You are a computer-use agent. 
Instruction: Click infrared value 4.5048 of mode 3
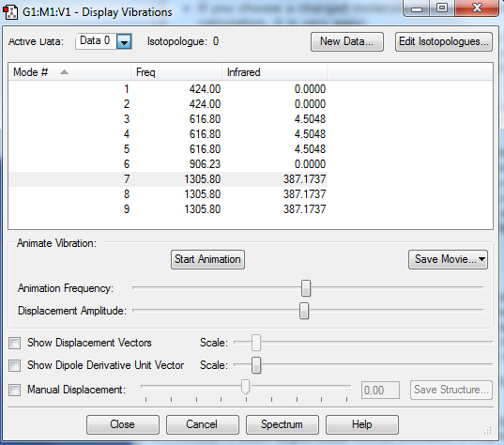coord(310,119)
